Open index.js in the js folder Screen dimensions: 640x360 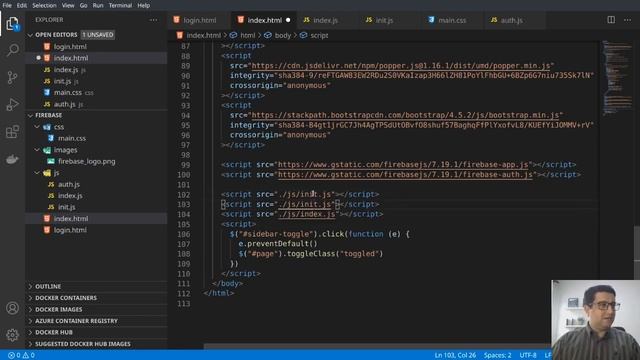pos(96,196)
